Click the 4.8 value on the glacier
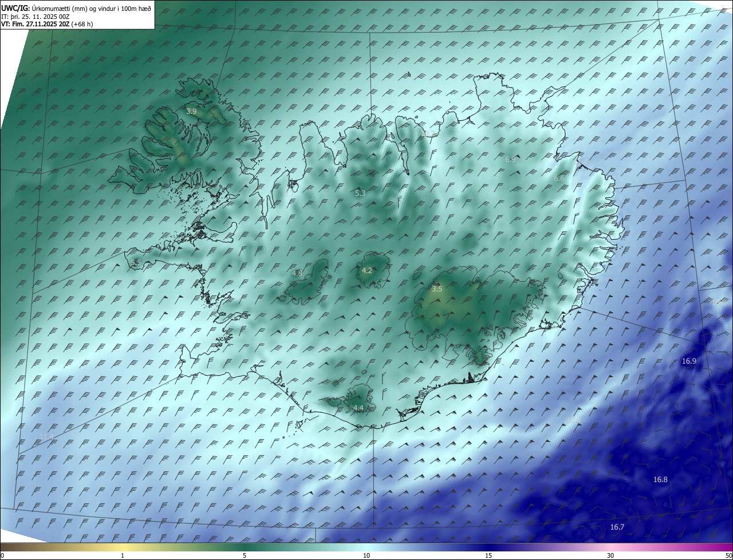733x560 pixels. click(297, 273)
